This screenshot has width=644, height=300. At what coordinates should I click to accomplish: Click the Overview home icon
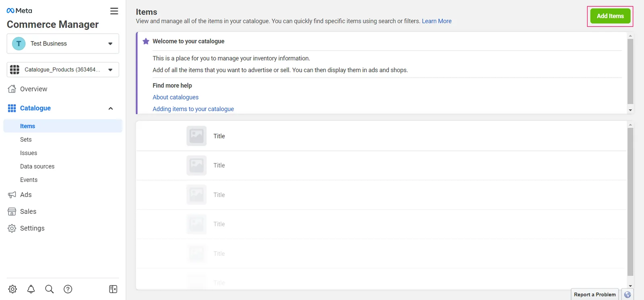(12, 89)
